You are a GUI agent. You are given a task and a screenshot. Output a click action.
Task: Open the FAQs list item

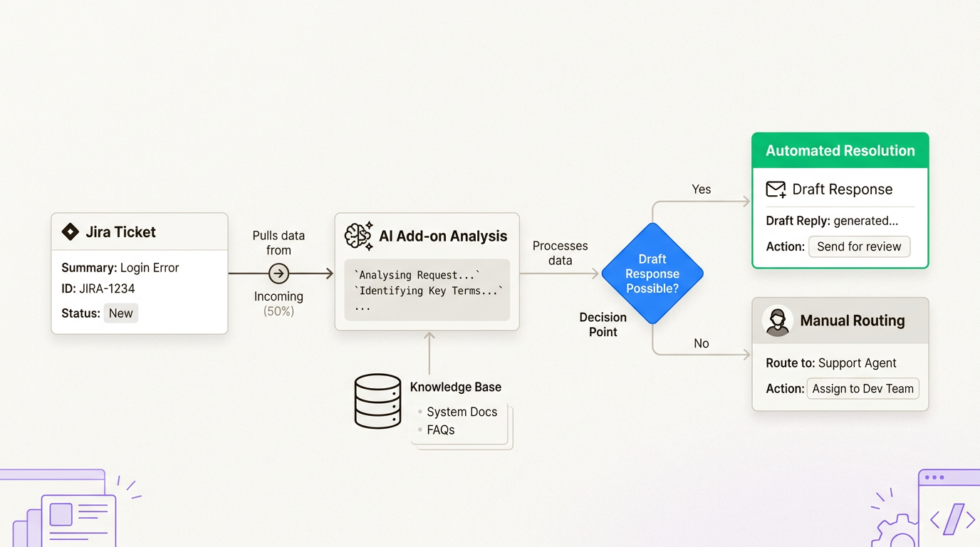pos(440,429)
